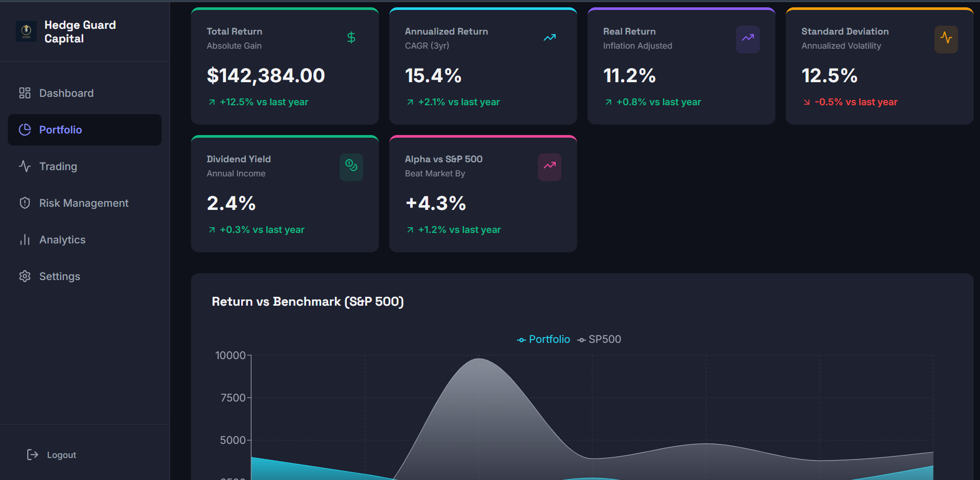Click the trend icon on Annualized Return card
Screen dimensions: 980x480
[x=549, y=38]
